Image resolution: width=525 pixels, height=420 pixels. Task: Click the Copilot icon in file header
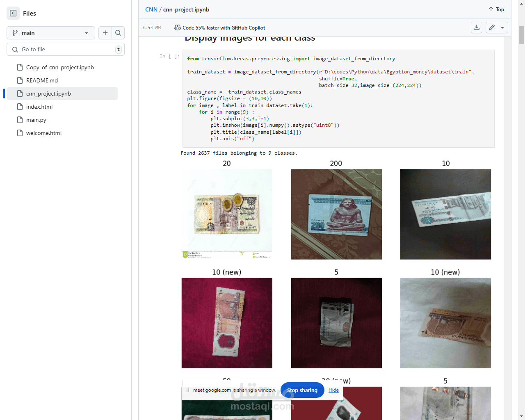click(x=178, y=27)
